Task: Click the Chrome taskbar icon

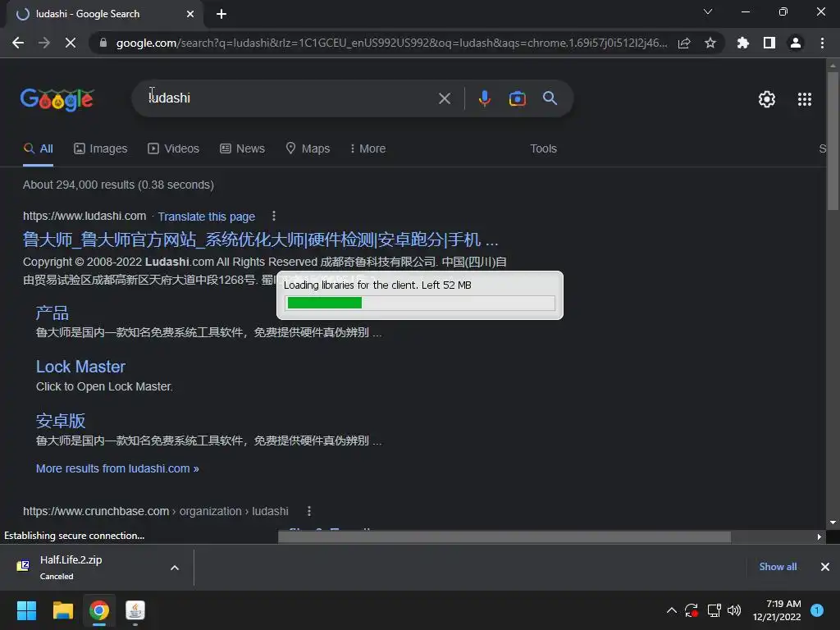Action: click(99, 610)
